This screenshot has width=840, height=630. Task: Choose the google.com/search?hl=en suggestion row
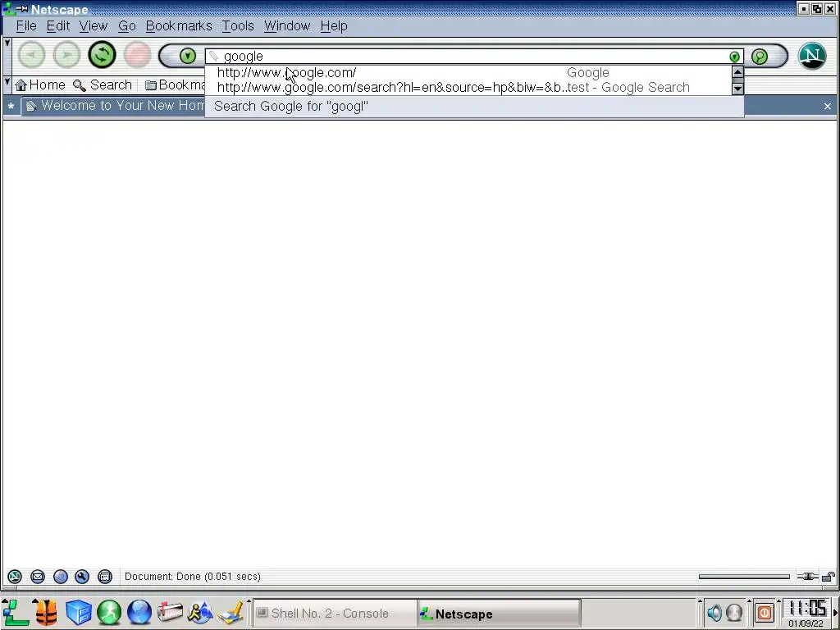(x=468, y=87)
